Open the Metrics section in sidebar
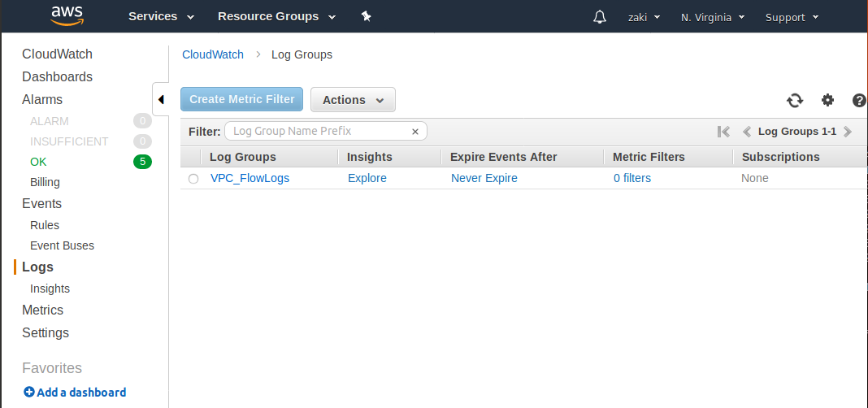The width and height of the screenshot is (868, 408). pyautogui.click(x=42, y=310)
